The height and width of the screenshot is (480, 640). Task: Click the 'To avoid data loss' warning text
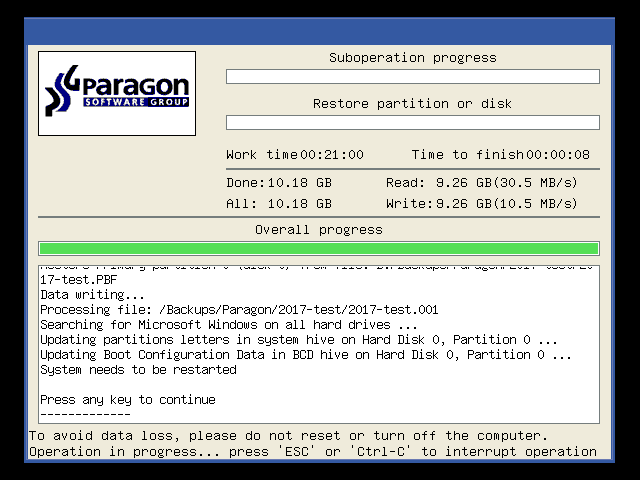[288, 436]
